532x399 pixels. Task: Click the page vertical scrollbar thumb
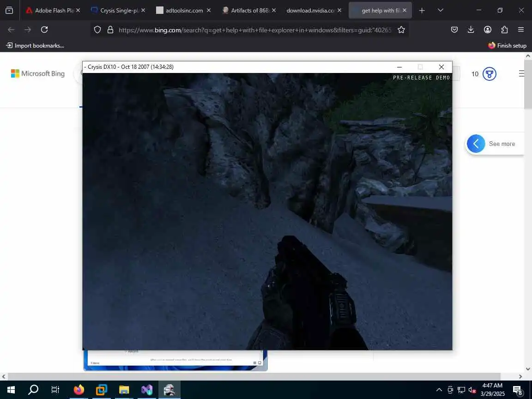pyautogui.click(x=528, y=85)
